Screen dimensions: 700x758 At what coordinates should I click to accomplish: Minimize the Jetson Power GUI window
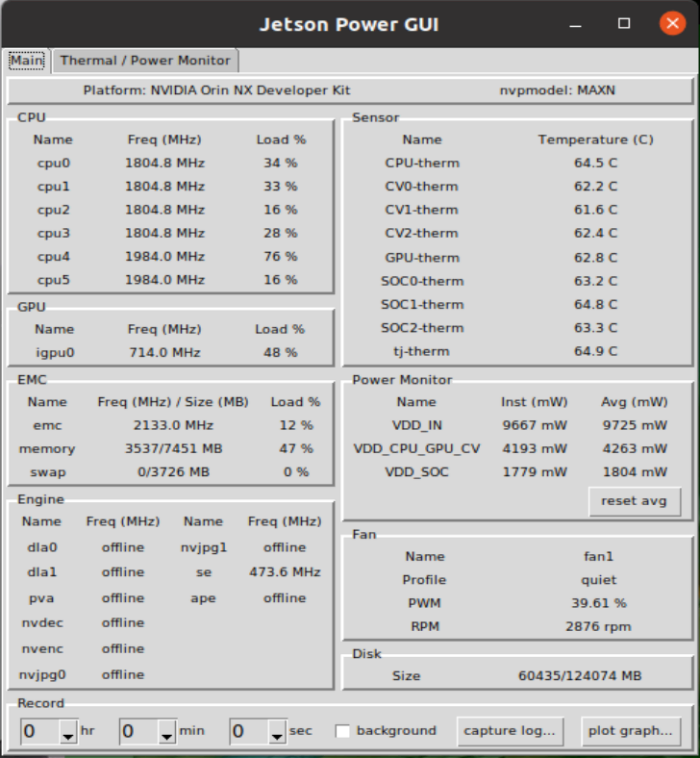[x=575, y=24]
